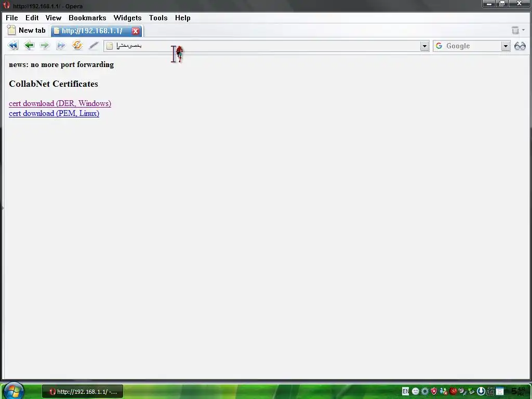Open the Edit menu
The image size is (532, 399).
pyautogui.click(x=32, y=18)
